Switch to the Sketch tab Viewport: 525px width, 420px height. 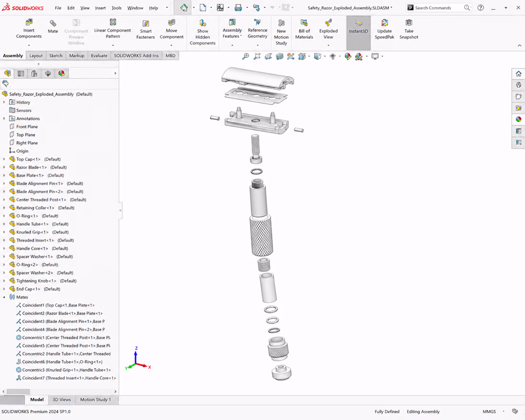[x=56, y=55]
